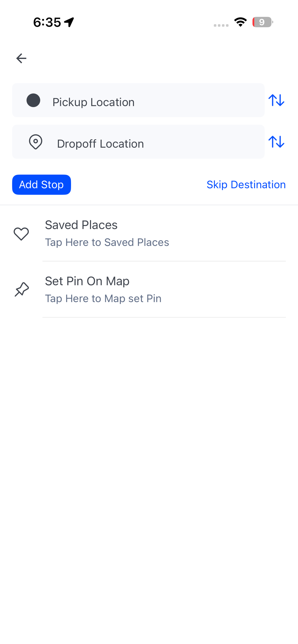Focus the Pickup Location field

point(138,100)
